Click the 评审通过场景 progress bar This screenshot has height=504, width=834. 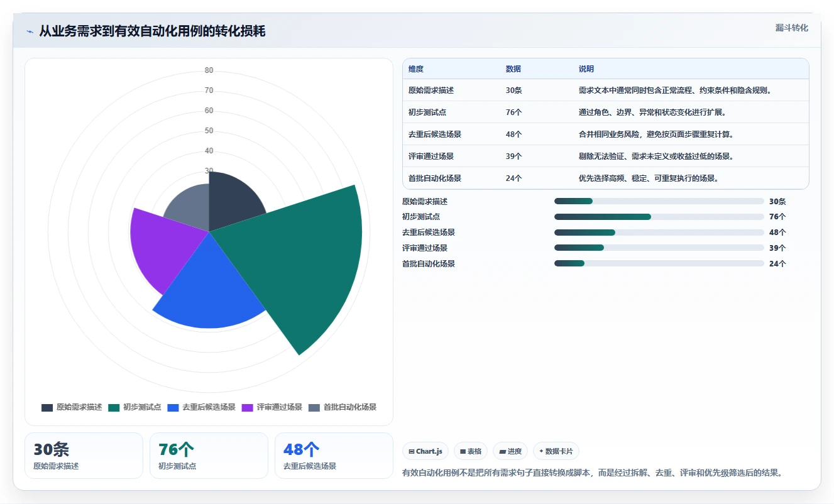pos(659,248)
